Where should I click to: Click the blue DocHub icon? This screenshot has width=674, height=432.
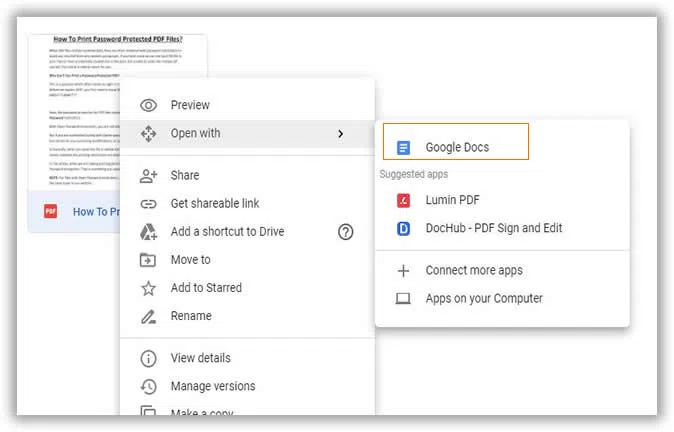[403, 228]
